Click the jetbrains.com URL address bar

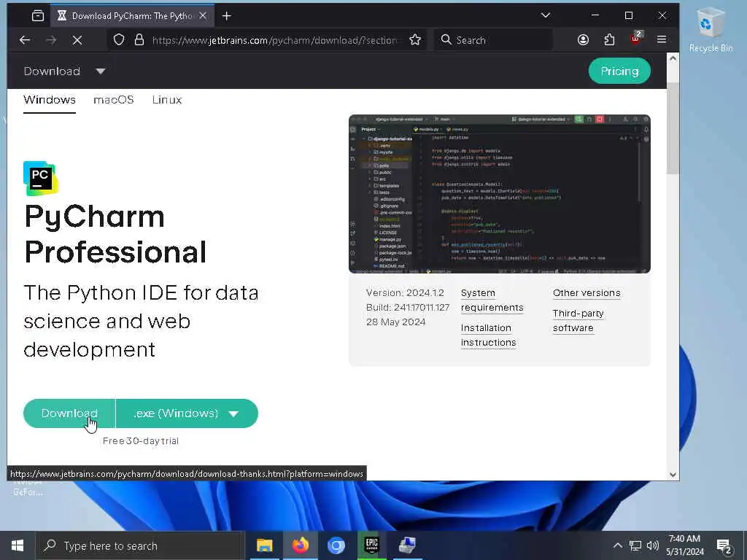[x=274, y=41]
